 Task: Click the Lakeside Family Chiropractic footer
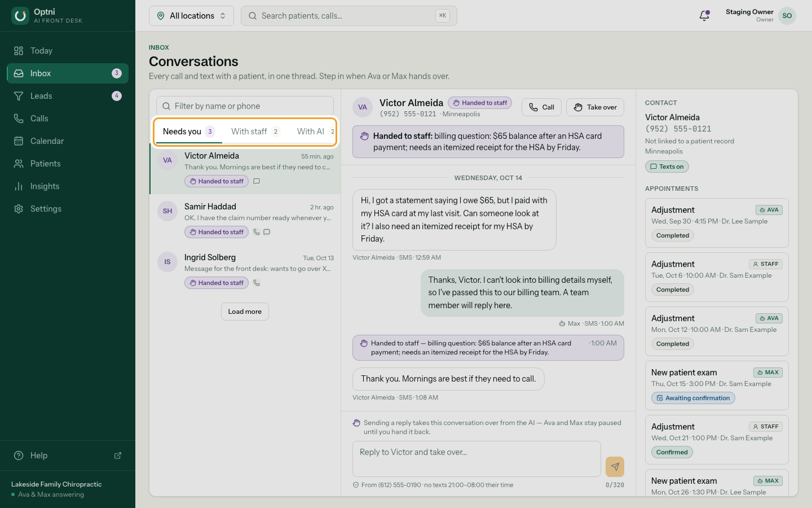(68, 489)
